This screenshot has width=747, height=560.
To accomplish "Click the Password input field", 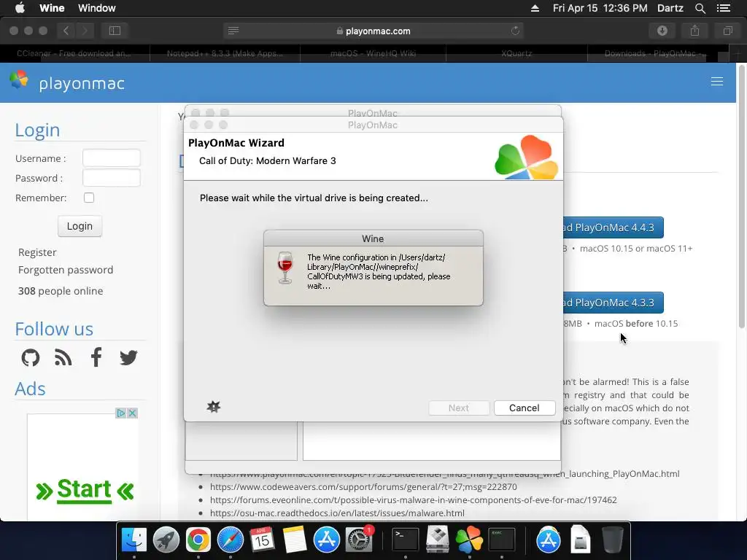I will click(x=112, y=178).
